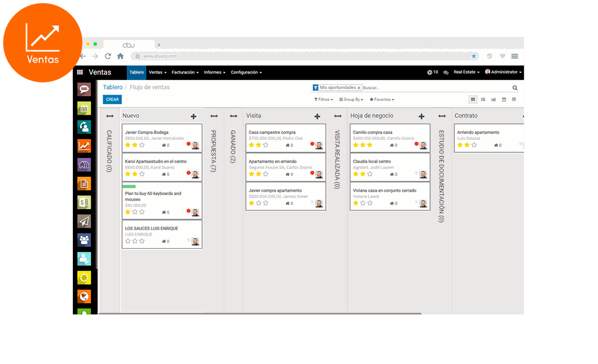Open the Real Estate building sidebar icon
The height and width of the screenshot is (364, 598).
pos(84,164)
